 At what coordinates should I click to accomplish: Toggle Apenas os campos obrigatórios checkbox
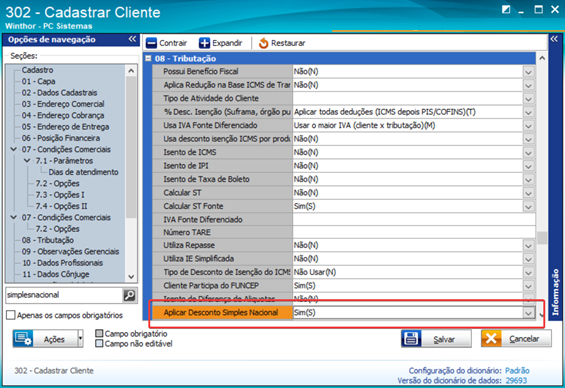(x=11, y=315)
